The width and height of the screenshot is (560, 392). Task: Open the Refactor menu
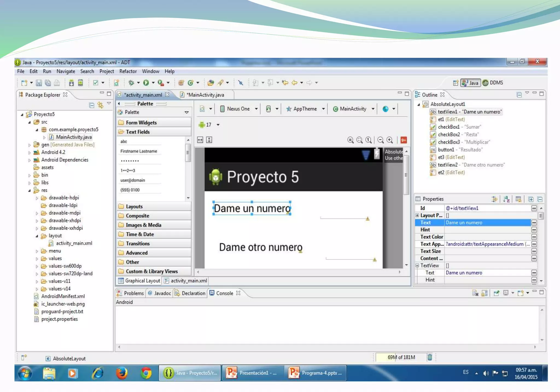128,71
